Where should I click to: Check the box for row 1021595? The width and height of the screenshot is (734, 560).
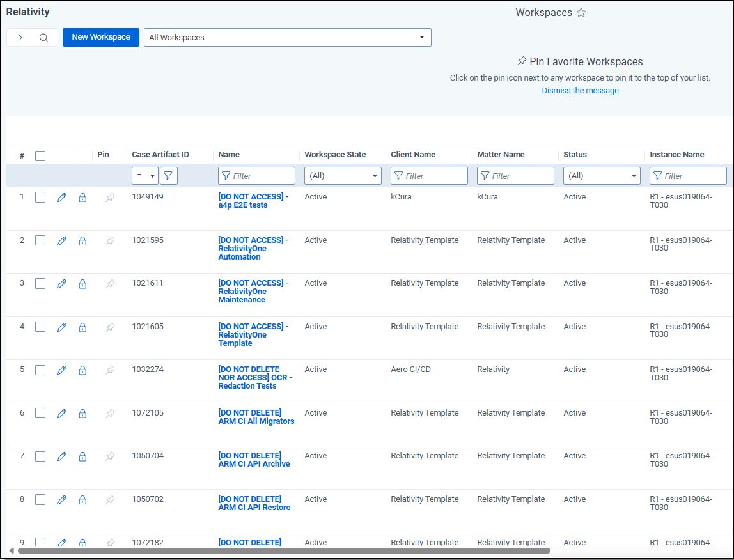click(x=40, y=240)
